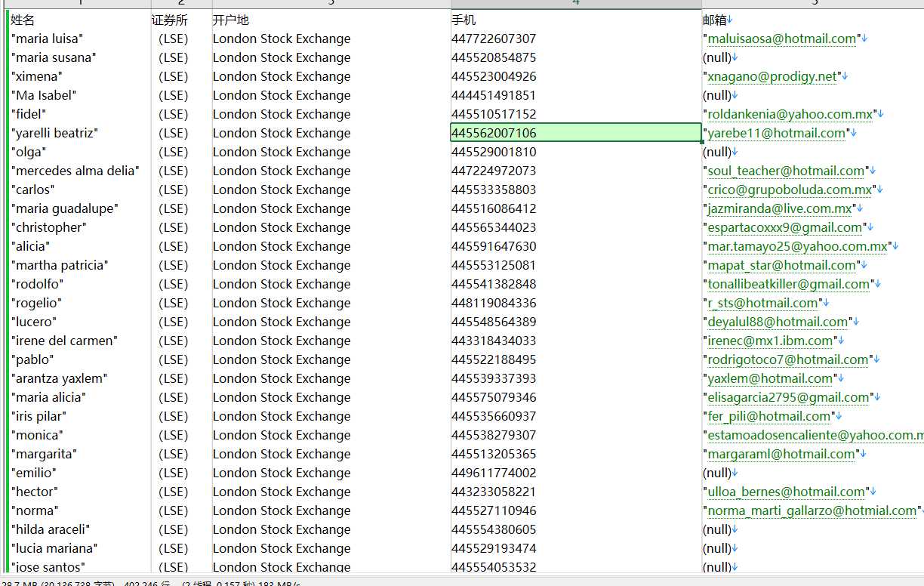Open email r_sts@hotmail.com
Screen dimensions: 924x586
pyautogui.click(x=762, y=303)
